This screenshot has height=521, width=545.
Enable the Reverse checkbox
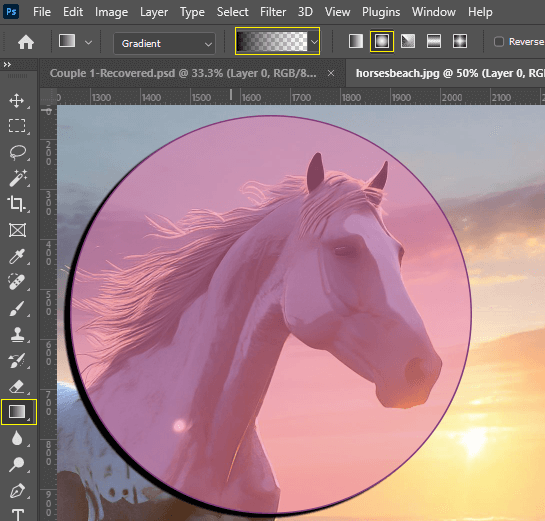click(499, 42)
